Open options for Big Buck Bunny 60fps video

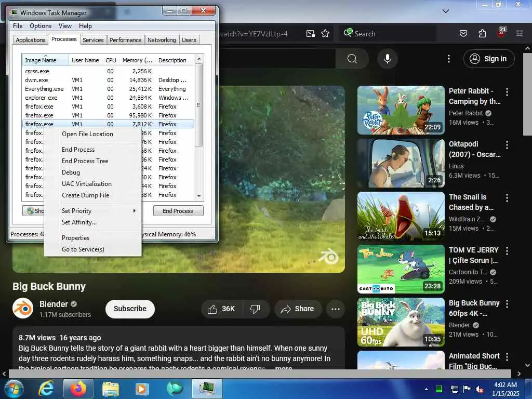tap(507, 303)
